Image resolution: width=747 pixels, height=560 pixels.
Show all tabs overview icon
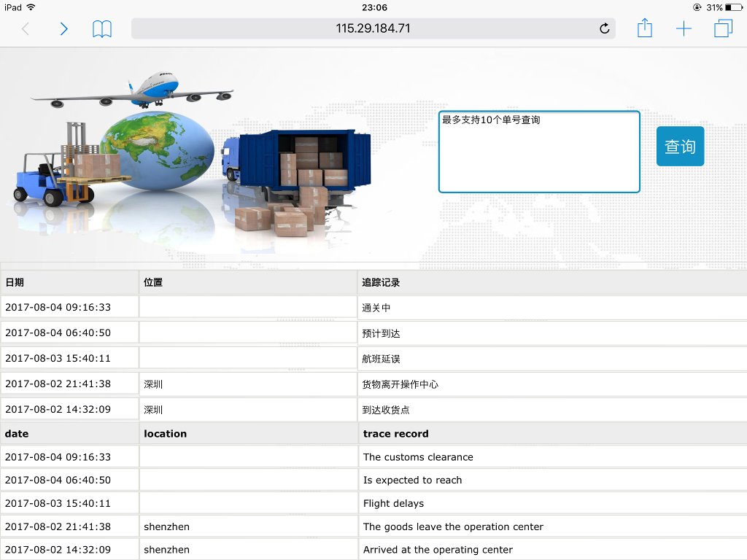pos(723,28)
